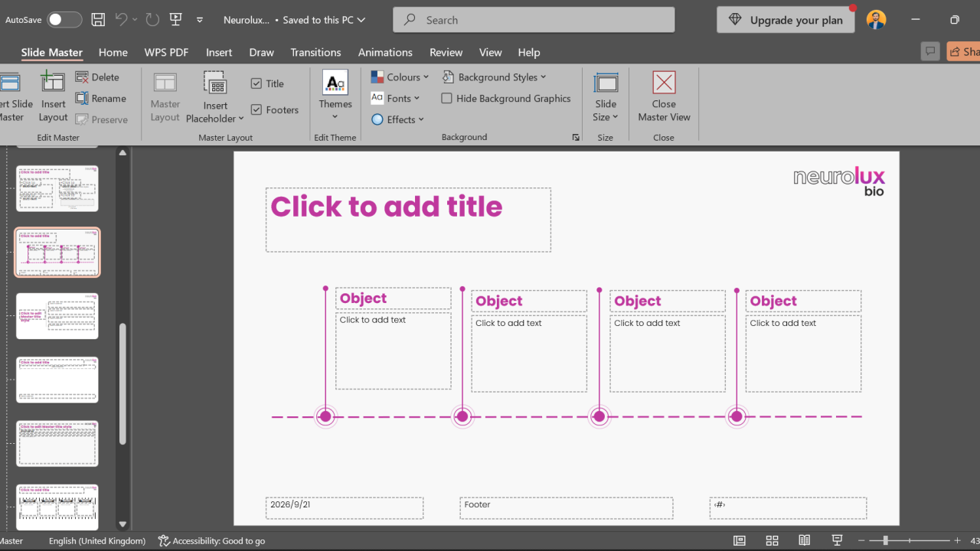This screenshot has width=980, height=551.
Task: Enable Hide Background Graphics
Action: [x=447, y=99]
